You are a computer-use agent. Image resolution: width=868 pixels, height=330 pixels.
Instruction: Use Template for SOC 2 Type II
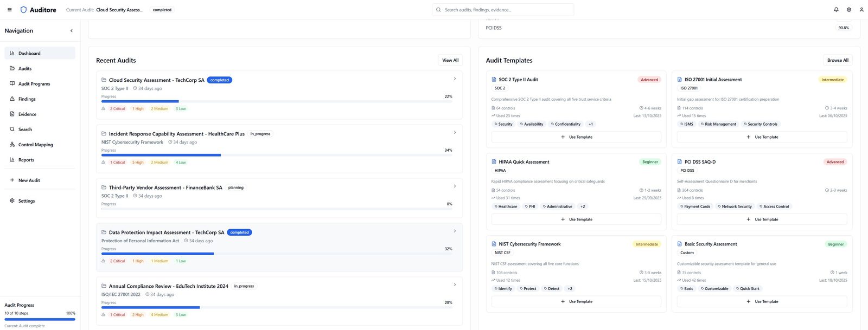(576, 137)
